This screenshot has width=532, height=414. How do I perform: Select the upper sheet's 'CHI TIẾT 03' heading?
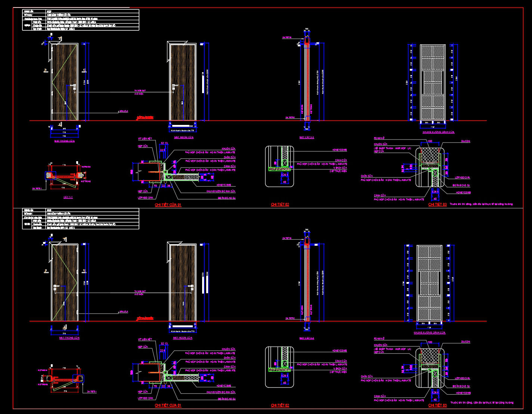tap(437, 205)
